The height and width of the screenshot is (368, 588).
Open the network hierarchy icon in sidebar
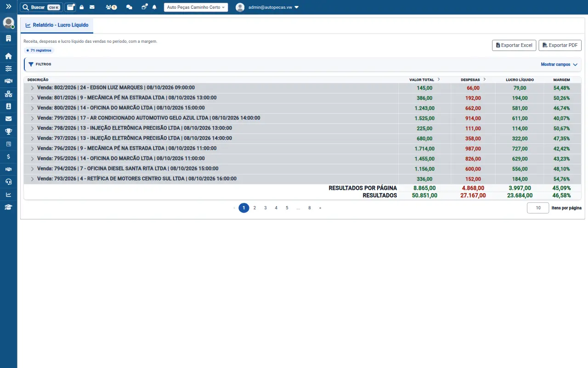pyautogui.click(x=8, y=94)
